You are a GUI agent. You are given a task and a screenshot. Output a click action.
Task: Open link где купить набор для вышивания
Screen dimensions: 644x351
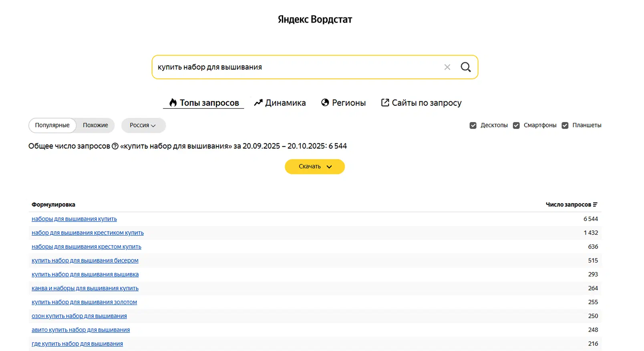pos(77,344)
